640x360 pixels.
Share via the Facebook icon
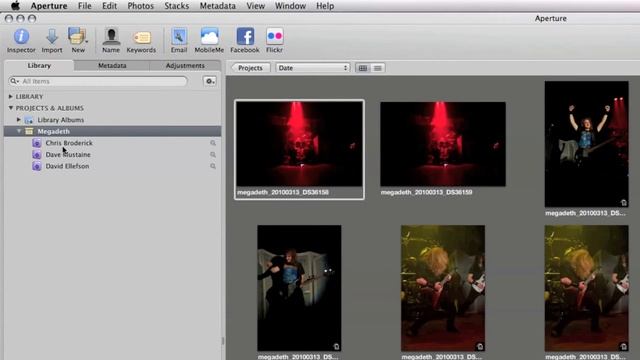(245, 36)
